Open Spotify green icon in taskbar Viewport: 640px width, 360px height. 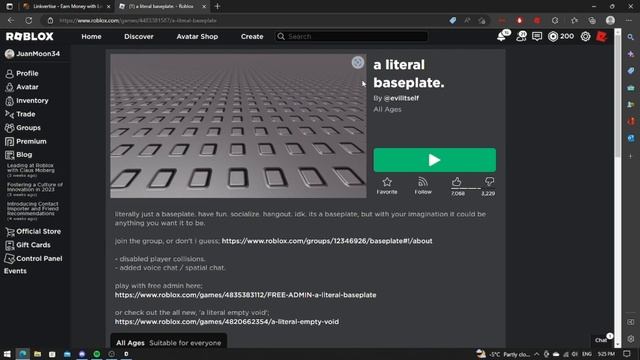(97, 354)
